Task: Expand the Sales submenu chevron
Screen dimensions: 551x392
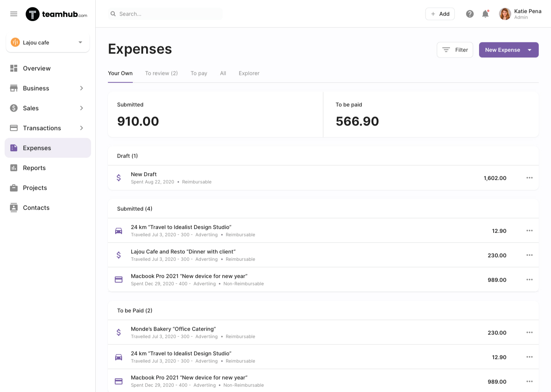Action: pyautogui.click(x=82, y=108)
